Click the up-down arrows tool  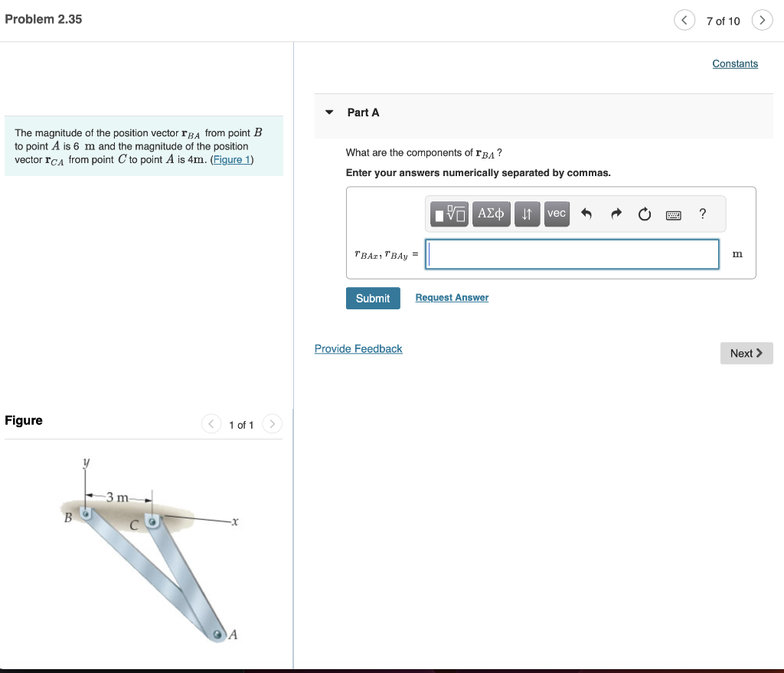coord(527,214)
